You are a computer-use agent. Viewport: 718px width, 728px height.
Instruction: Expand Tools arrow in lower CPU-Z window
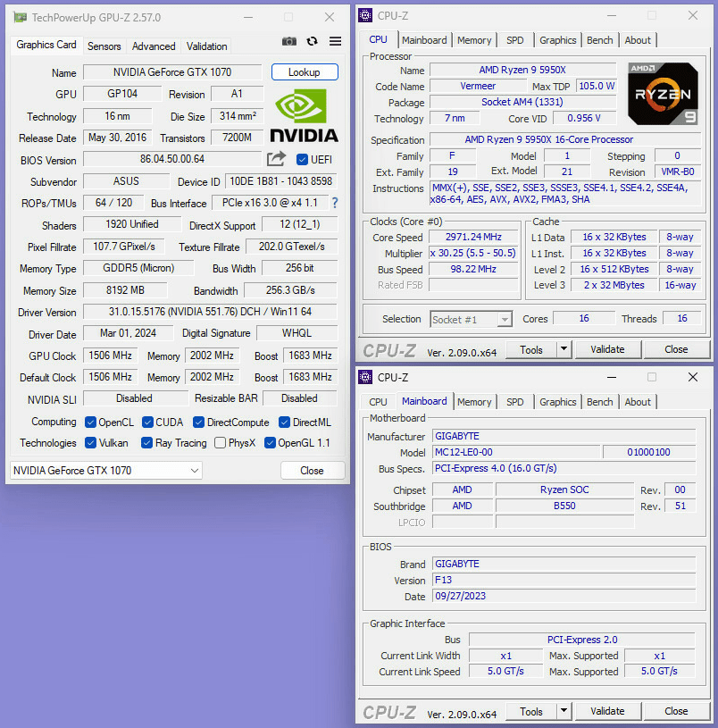click(564, 711)
